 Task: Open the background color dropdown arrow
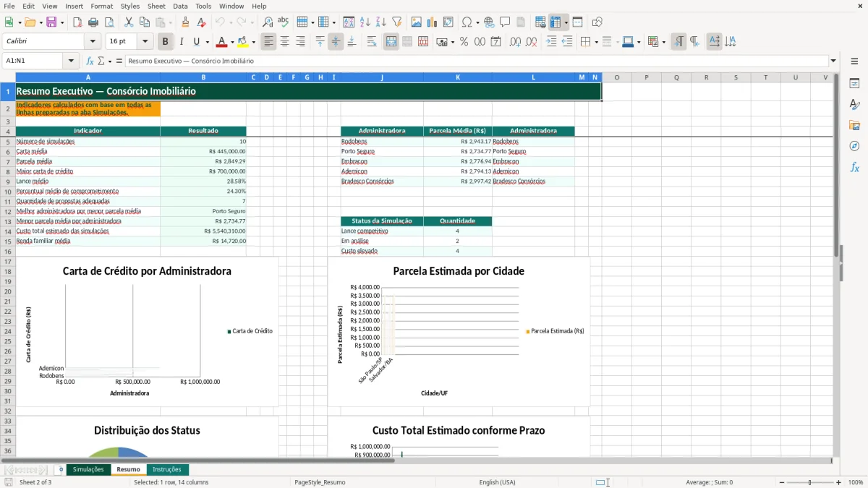(253, 42)
